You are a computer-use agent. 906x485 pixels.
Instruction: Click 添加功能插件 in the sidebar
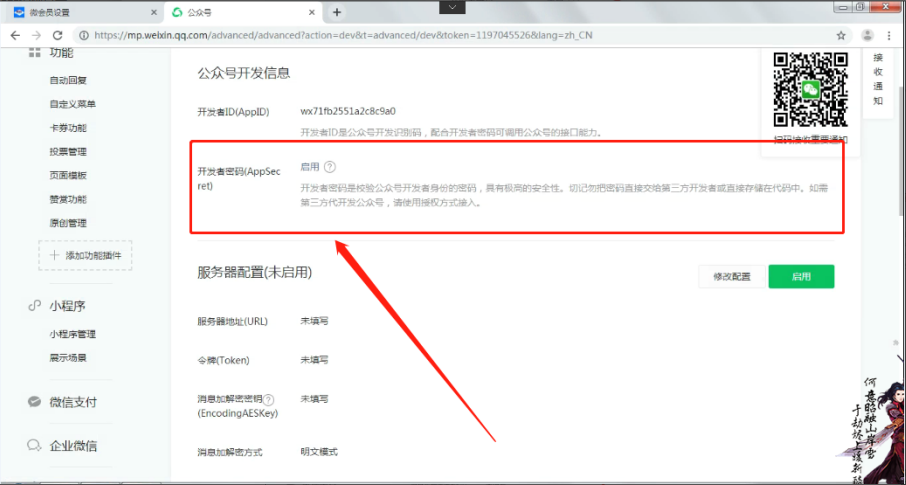point(85,256)
